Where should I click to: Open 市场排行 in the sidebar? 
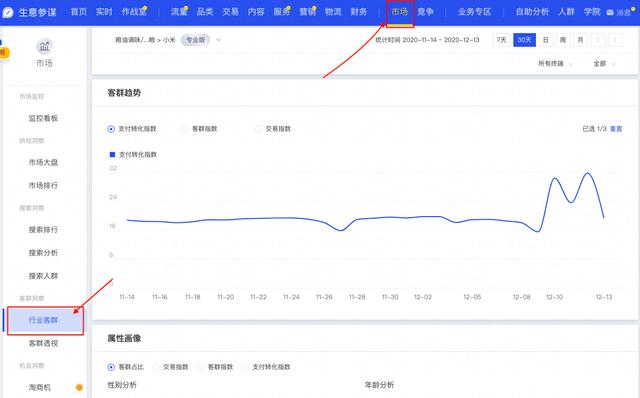point(43,186)
